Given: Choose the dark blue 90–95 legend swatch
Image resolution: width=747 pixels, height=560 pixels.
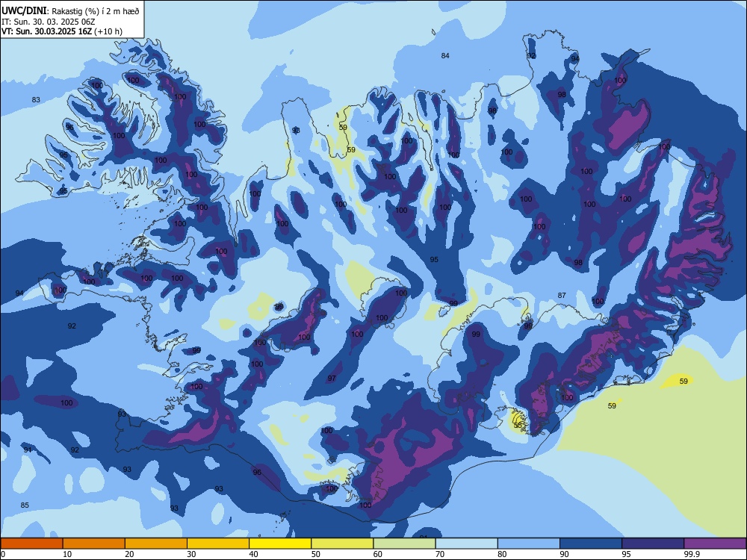Looking at the screenshot, I should pyautogui.click(x=591, y=544).
